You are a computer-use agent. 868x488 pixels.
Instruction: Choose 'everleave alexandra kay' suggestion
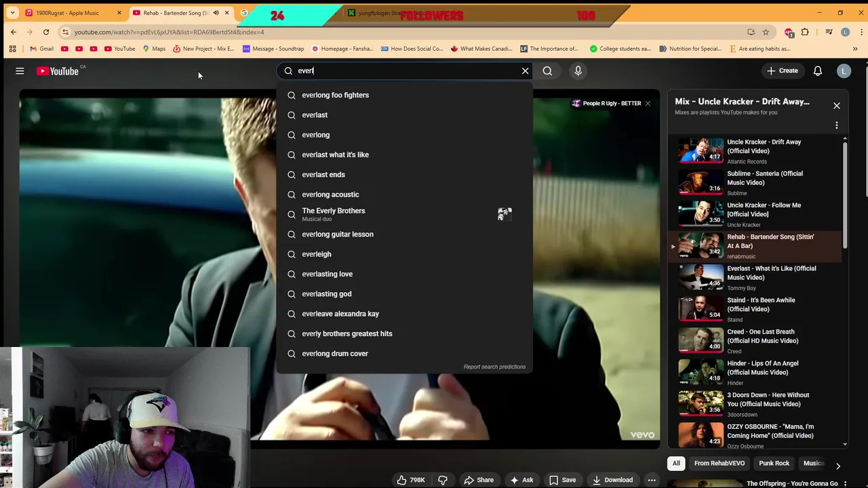click(x=404, y=314)
